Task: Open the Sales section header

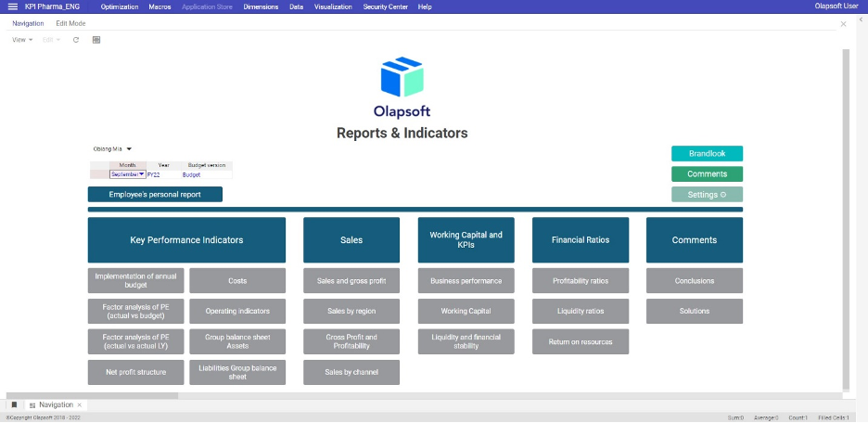Action: coord(351,239)
